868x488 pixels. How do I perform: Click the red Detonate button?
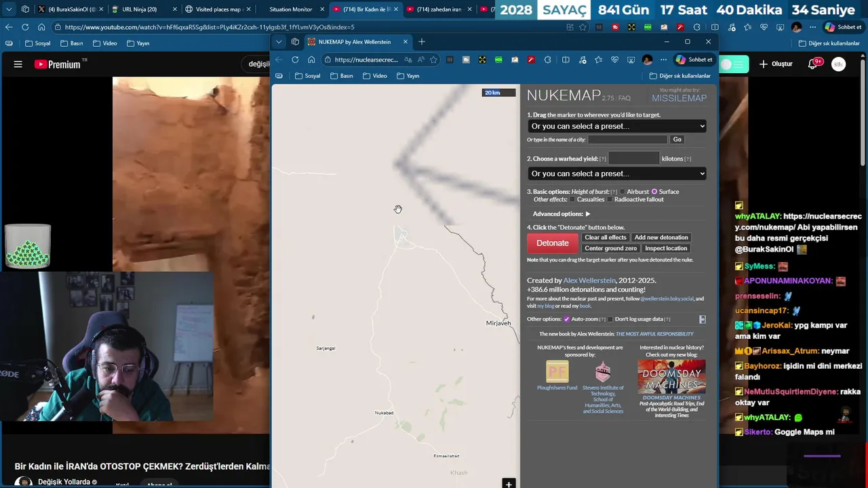point(553,243)
